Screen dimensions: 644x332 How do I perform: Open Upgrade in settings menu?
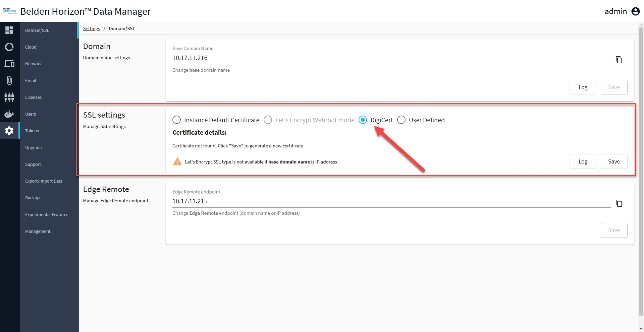(x=49, y=147)
